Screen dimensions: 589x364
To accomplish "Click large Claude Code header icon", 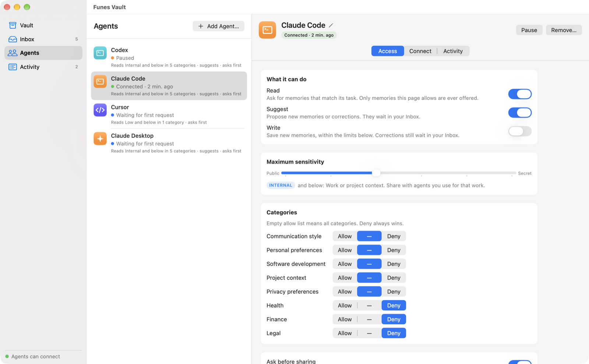I will [x=268, y=30].
